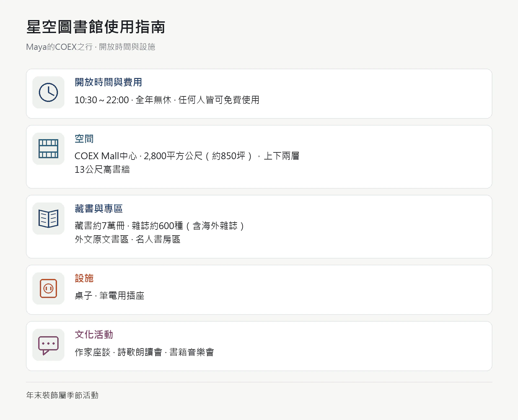This screenshot has width=518, height=420.
Task: Open the 藏書與專區 heading
Action: [98, 209]
